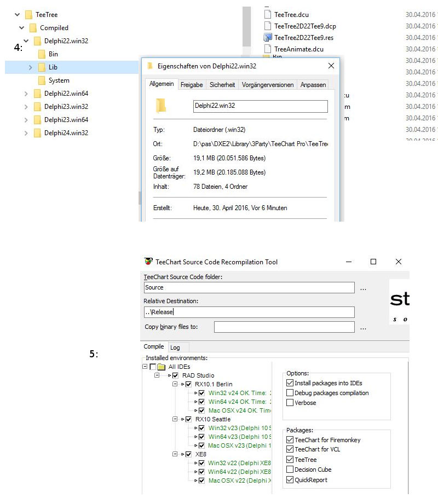This screenshot has height=504, width=438.
Task: Check the Decision Cube package
Action: [290, 470]
